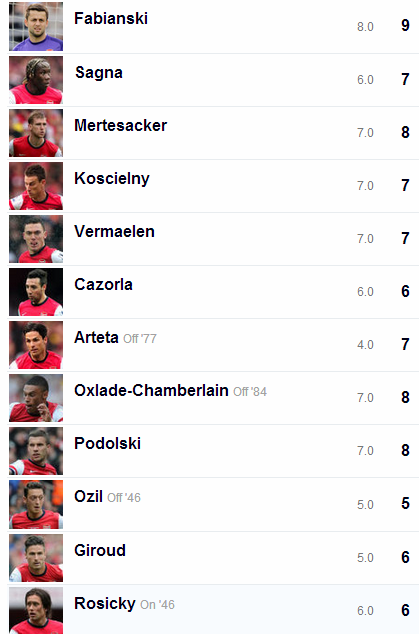Select the Giroud player name

pyautogui.click(x=100, y=550)
